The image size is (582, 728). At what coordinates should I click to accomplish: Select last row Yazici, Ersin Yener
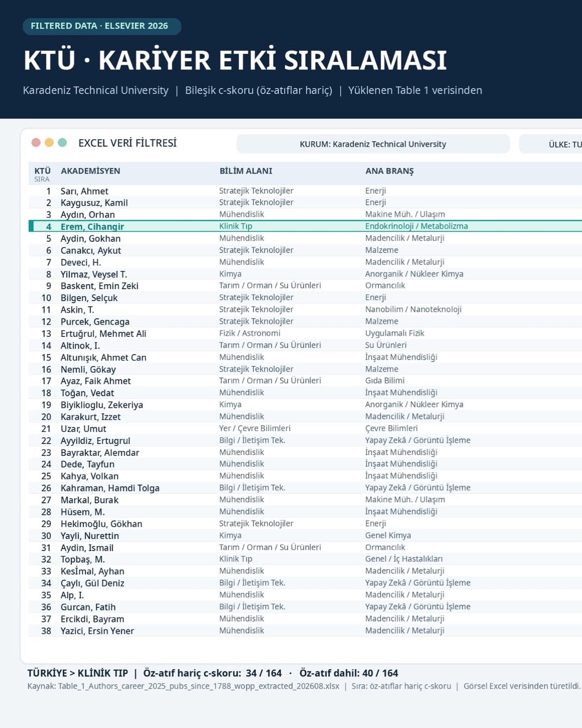coord(305,631)
